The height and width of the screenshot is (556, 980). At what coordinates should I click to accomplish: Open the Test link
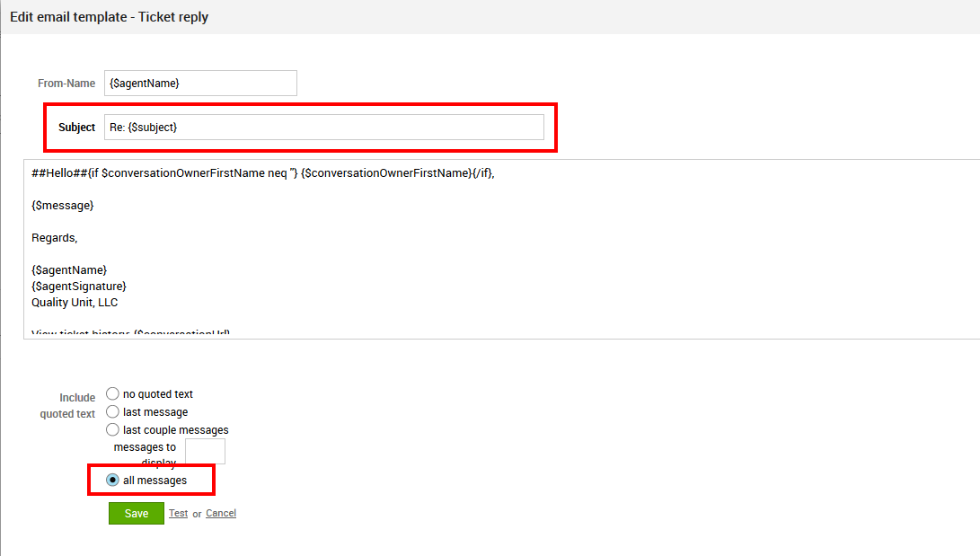(x=178, y=514)
